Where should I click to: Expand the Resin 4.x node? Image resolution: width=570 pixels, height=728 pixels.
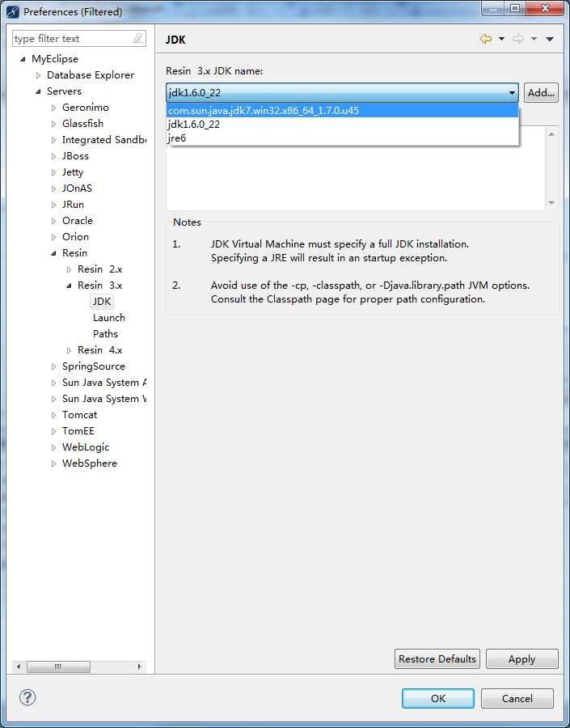[70, 350]
